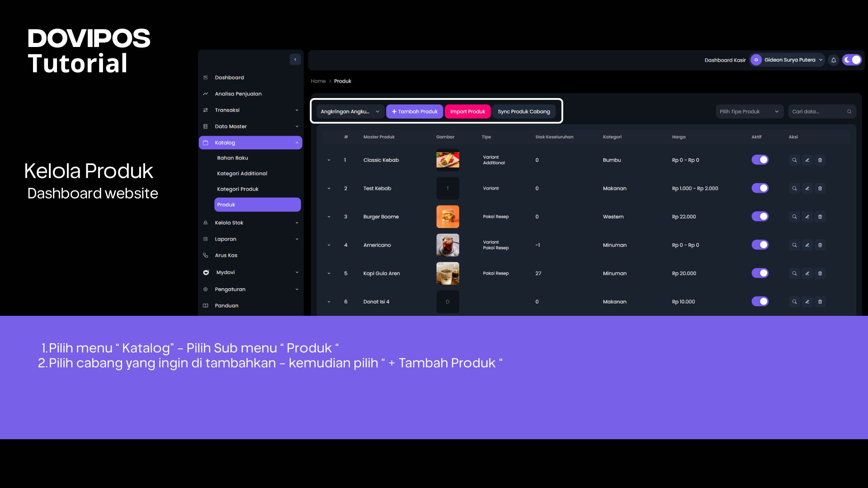
Task: Click delete trash icon for Burger Boome
Action: pos(820,217)
